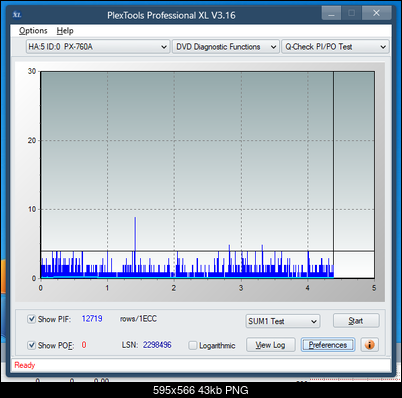Expand the SUM1 Test dropdown

coord(283,321)
